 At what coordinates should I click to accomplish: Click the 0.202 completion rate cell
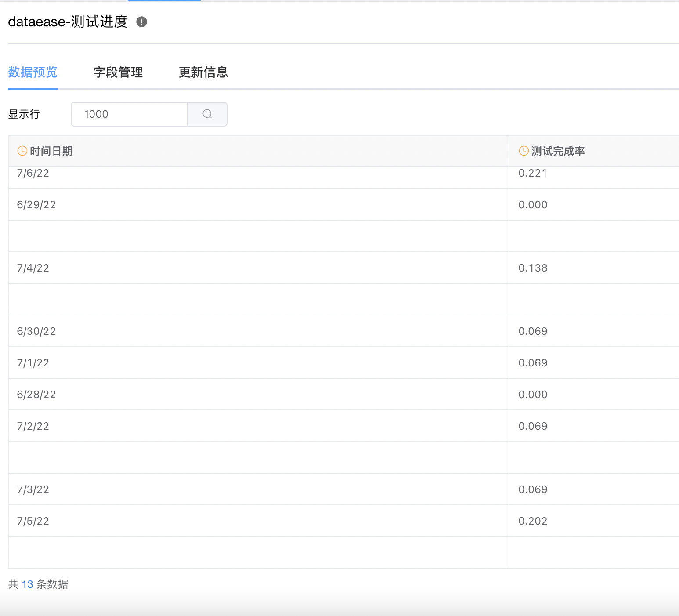pyautogui.click(x=533, y=521)
